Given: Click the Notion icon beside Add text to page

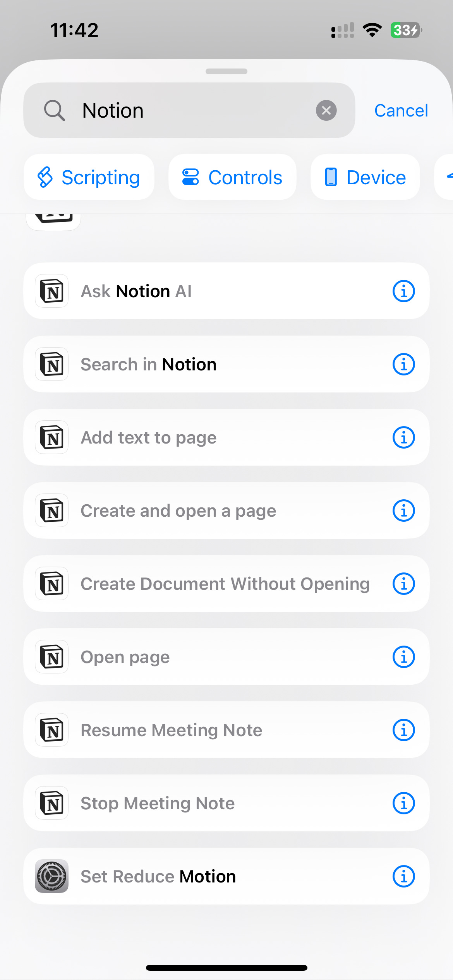Looking at the screenshot, I should (x=52, y=437).
